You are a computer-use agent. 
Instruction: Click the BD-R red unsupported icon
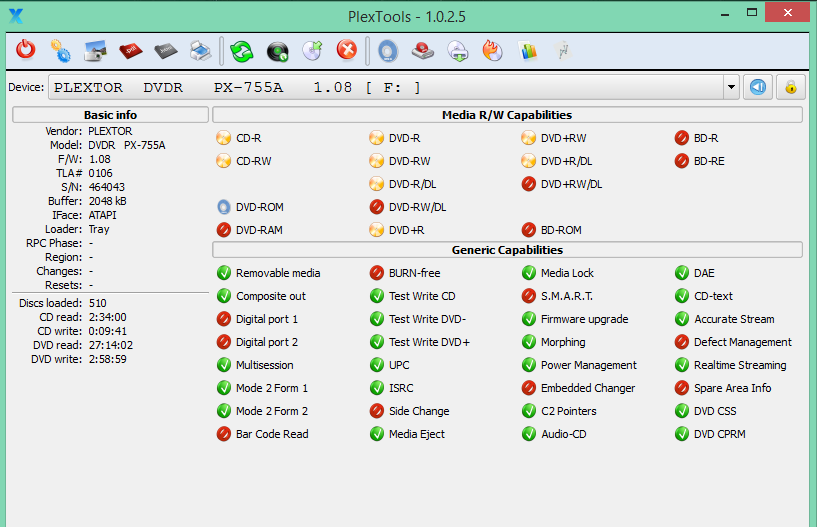[x=682, y=138]
